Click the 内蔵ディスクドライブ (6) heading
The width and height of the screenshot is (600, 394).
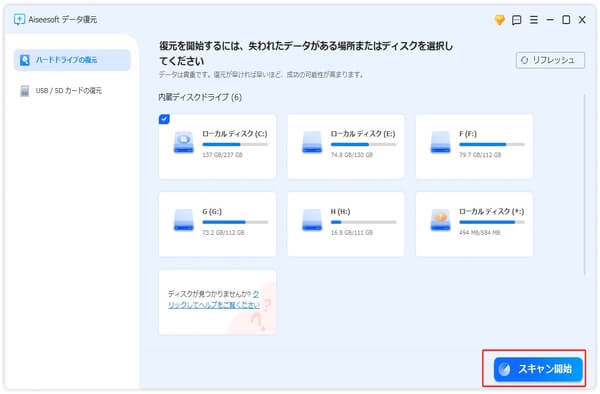[200, 97]
